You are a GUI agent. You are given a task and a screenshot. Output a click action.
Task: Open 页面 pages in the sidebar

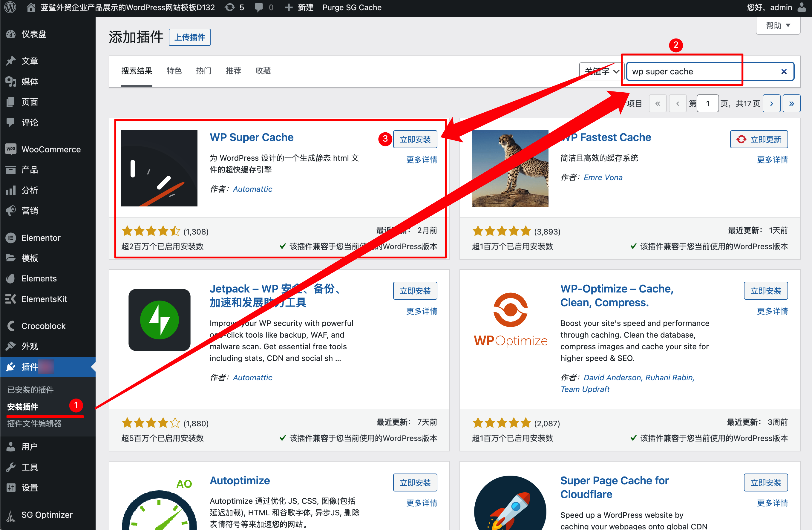pos(48,102)
